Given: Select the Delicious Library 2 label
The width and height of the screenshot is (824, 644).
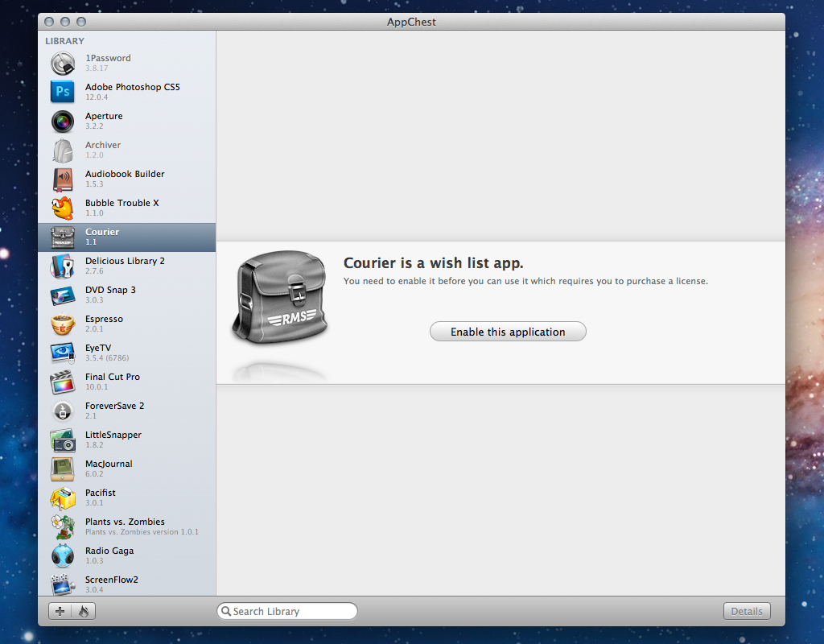Looking at the screenshot, I should (125, 261).
